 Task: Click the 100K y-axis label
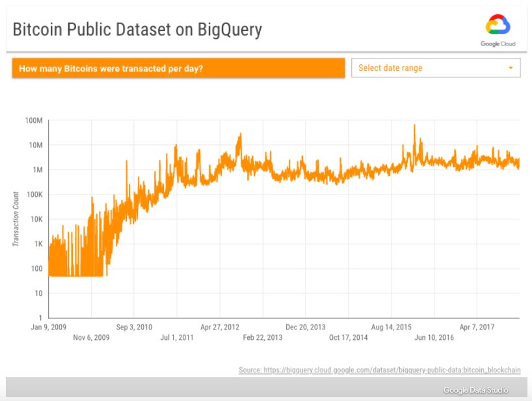(34, 194)
